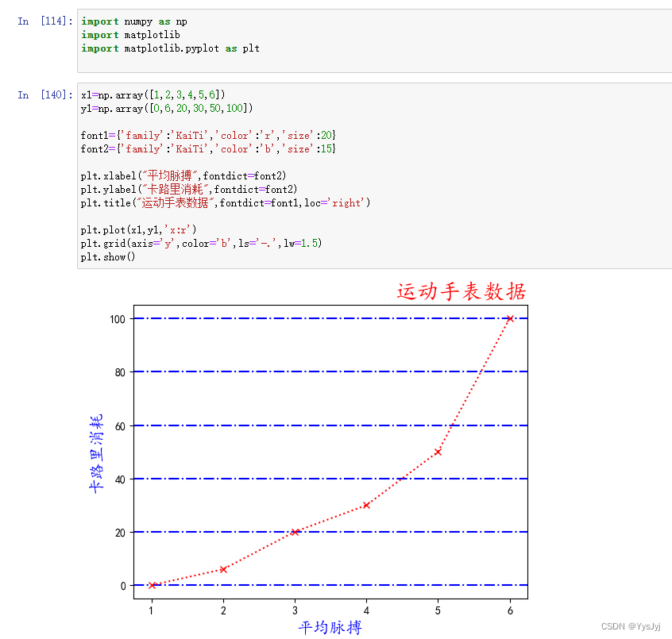Click the x1=np.array code line
The height and width of the screenshot is (639, 672).
tap(153, 94)
